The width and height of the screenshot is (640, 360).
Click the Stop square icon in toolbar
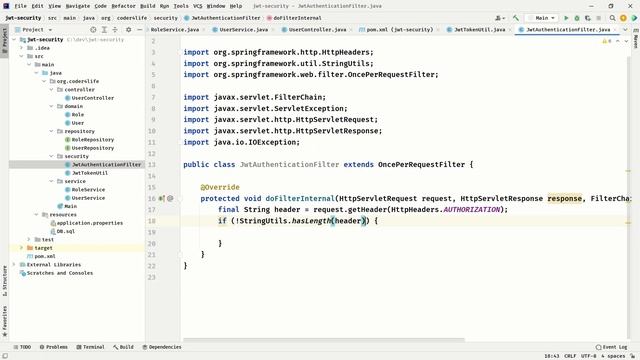point(599,18)
